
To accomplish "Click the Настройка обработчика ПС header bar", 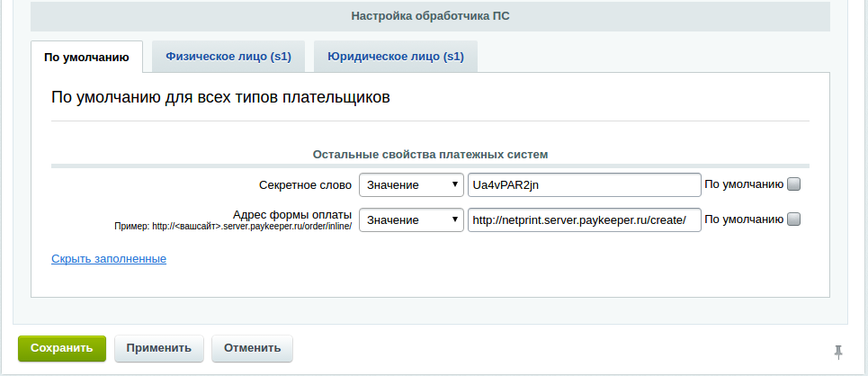I will click(x=430, y=16).
